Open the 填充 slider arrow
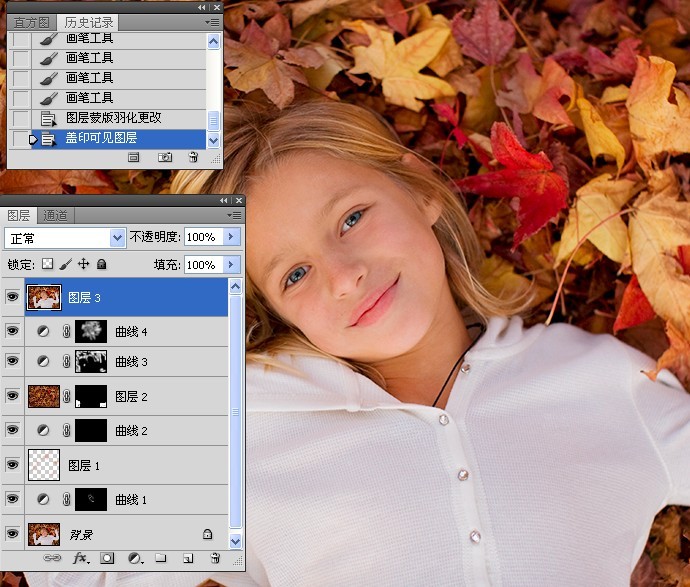The height and width of the screenshot is (587, 690). point(231,264)
